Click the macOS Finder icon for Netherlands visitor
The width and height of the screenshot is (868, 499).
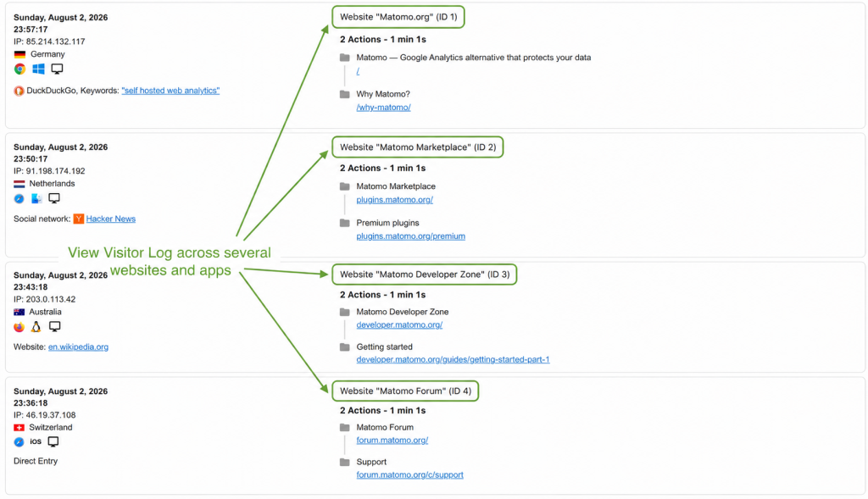(36, 198)
